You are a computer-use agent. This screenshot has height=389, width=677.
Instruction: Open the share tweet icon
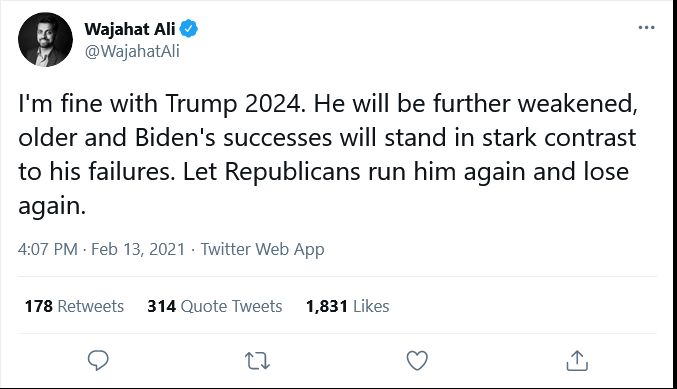[x=577, y=361]
